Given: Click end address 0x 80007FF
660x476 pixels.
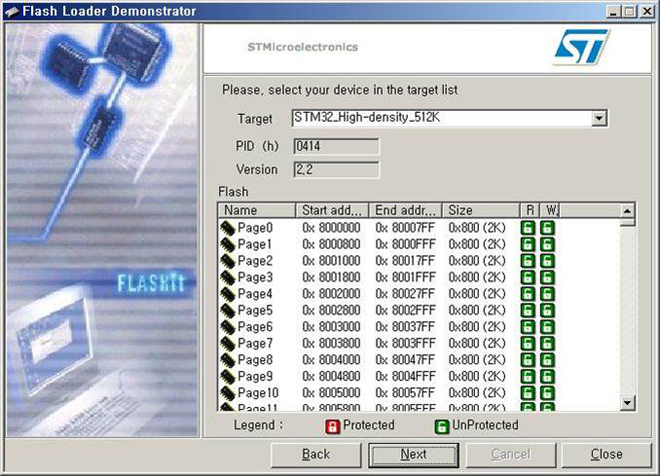Looking at the screenshot, I should coord(405,228).
